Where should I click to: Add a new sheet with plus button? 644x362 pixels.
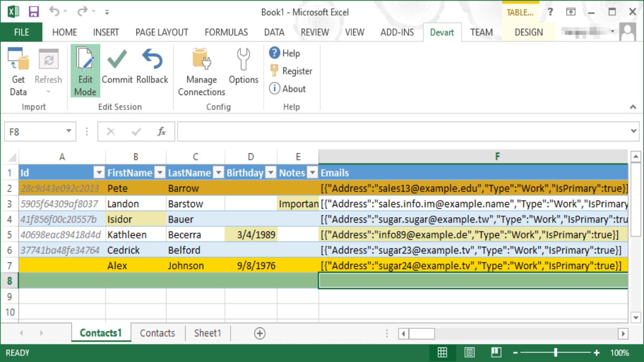click(x=260, y=333)
